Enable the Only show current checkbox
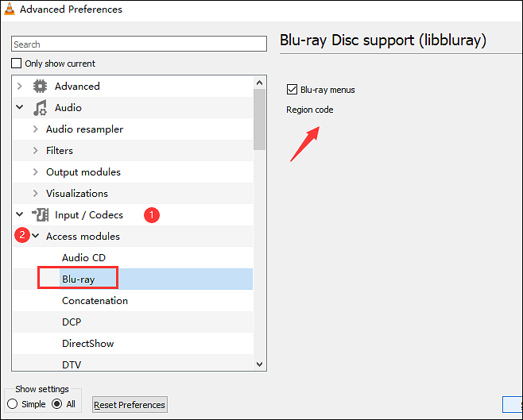Screen dimensions: 523x420 (x=17, y=64)
